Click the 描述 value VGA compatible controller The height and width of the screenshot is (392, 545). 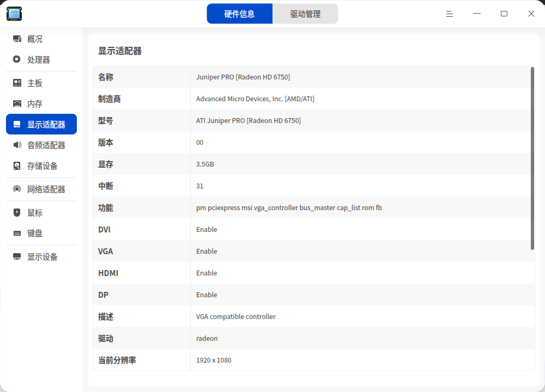236,317
